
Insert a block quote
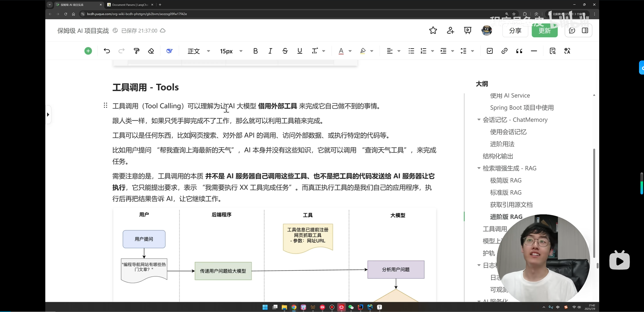pyautogui.click(x=519, y=51)
